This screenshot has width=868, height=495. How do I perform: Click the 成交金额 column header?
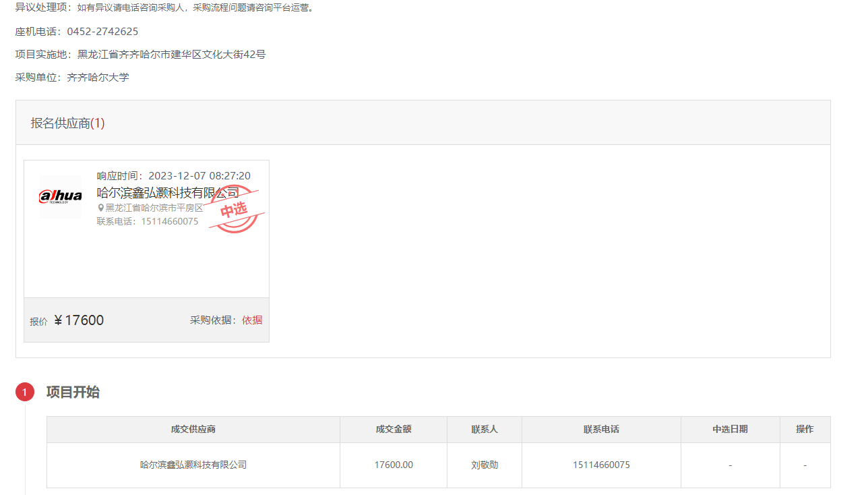pyautogui.click(x=394, y=430)
